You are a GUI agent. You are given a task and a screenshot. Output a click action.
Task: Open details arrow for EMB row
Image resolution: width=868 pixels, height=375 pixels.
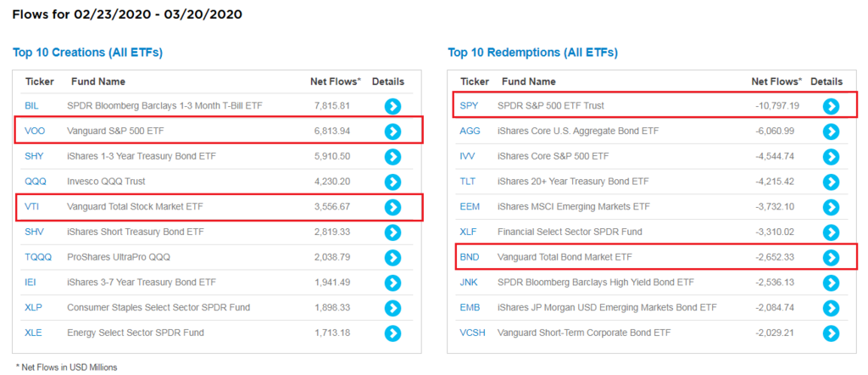click(831, 308)
